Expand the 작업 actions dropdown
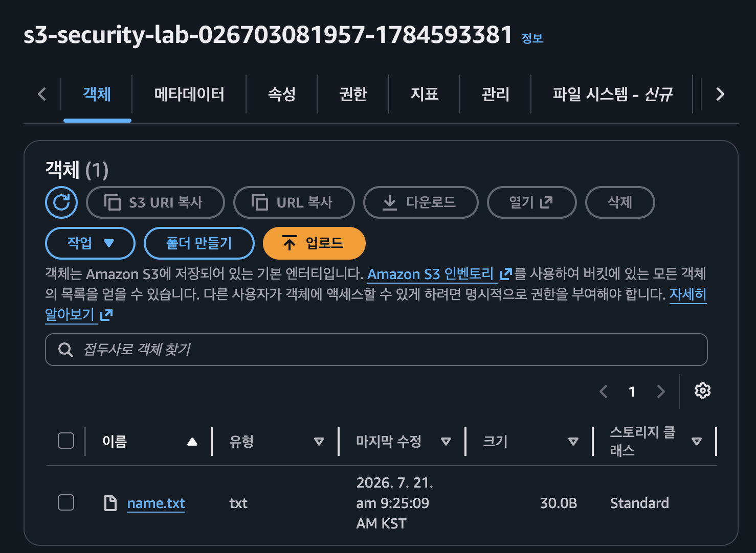The height and width of the screenshot is (553, 756). coord(91,243)
